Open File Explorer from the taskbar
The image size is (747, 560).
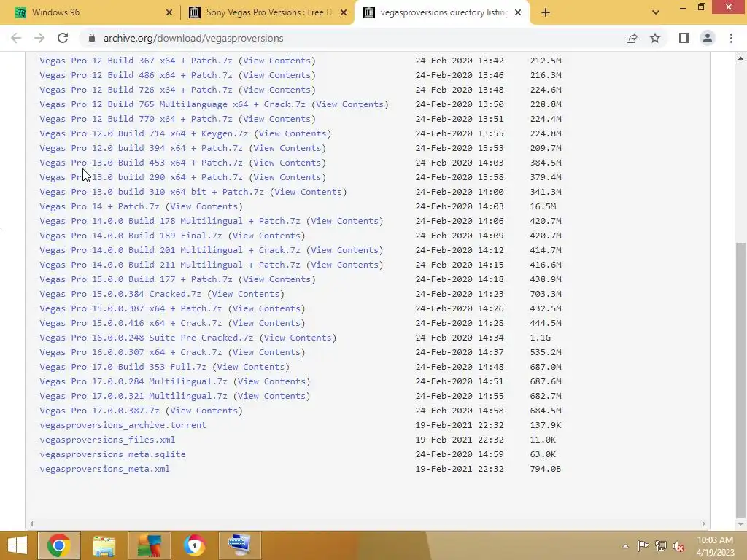pyautogui.click(x=104, y=545)
